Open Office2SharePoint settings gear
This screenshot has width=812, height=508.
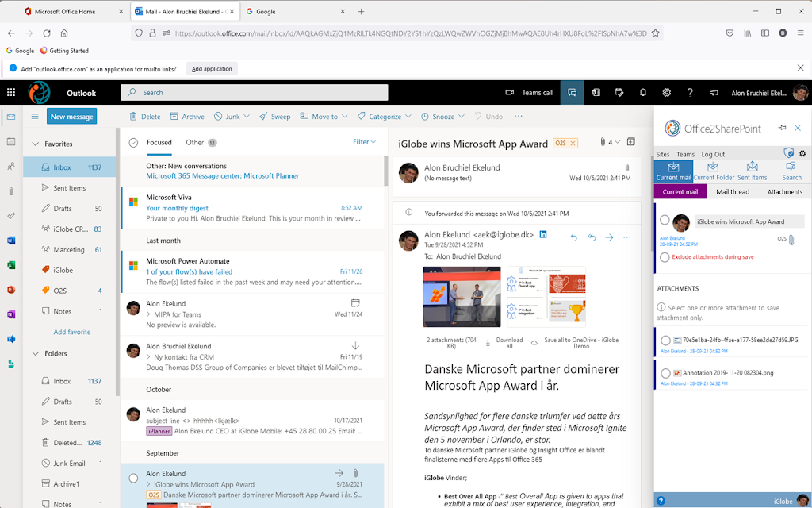(802, 153)
